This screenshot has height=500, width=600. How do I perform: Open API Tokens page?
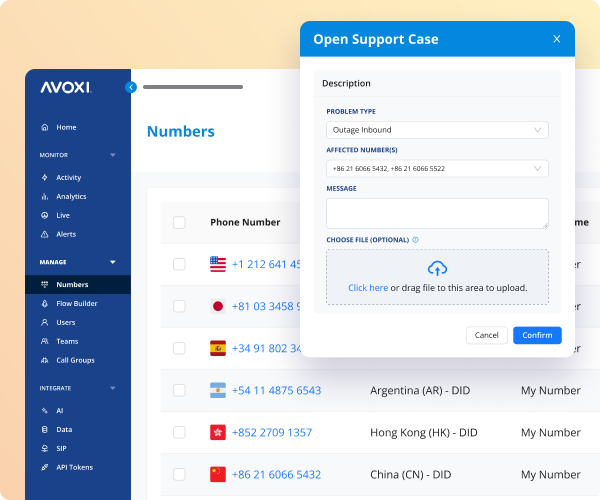pyautogui.click(x=75, y=467)
